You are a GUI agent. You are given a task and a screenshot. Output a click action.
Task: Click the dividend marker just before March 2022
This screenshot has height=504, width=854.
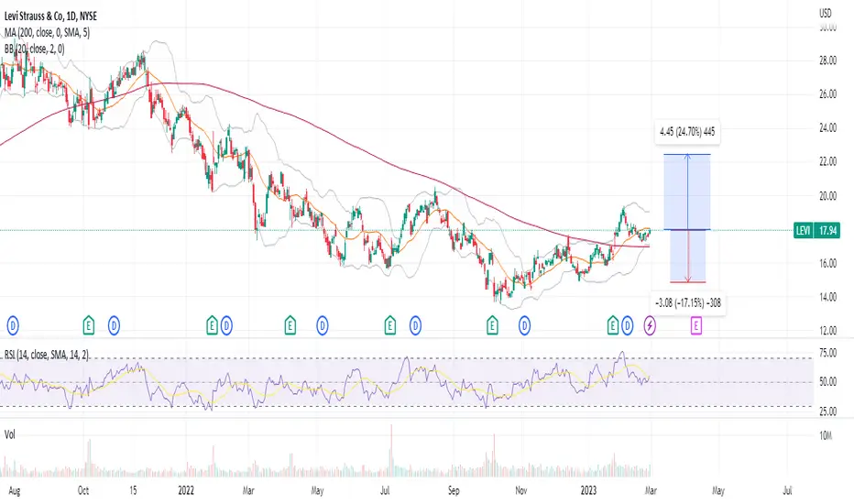tap(226, 326)
